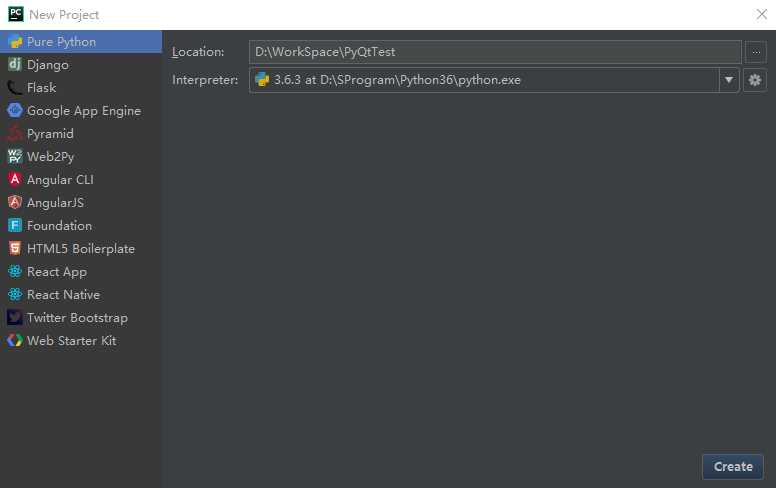Close the New Project dialog
Image resolution: width=776 pixels, height=488 pixels.
pyautogui.click(x=762, y=14)
